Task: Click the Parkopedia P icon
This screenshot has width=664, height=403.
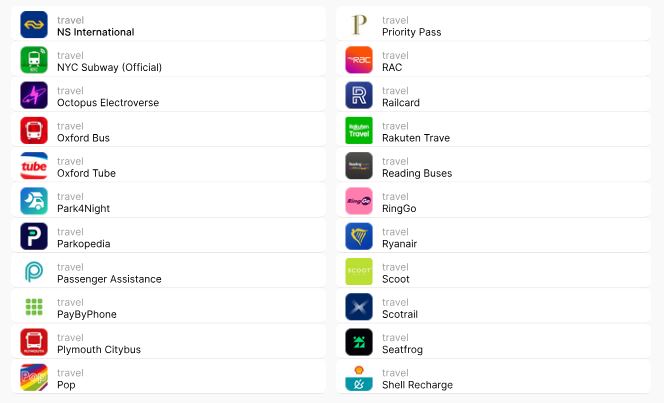Action: [x=34, y=236]
